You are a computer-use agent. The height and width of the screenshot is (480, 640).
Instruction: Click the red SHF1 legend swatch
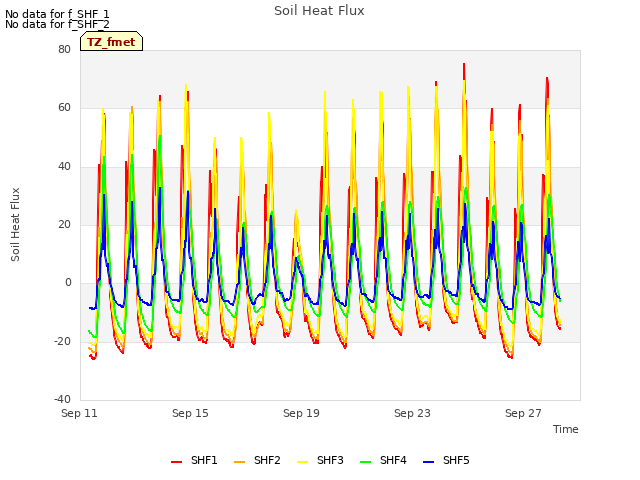[176, 462]
